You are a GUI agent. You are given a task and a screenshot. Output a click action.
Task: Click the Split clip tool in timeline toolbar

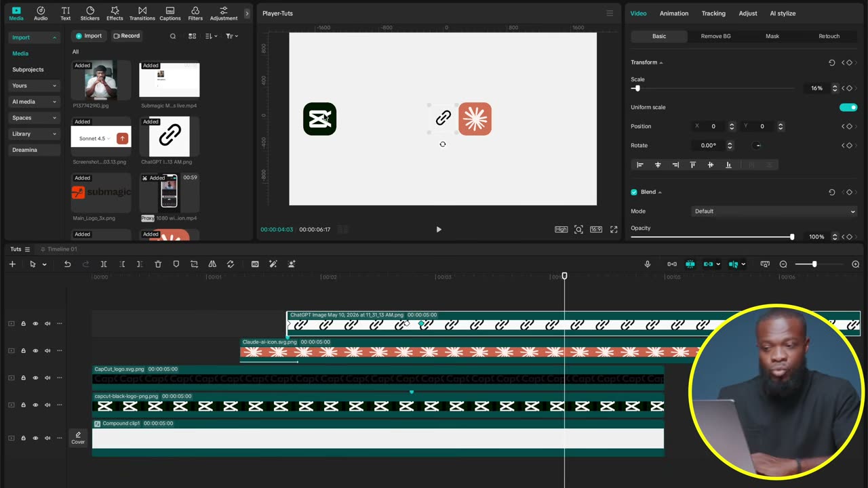104,264
